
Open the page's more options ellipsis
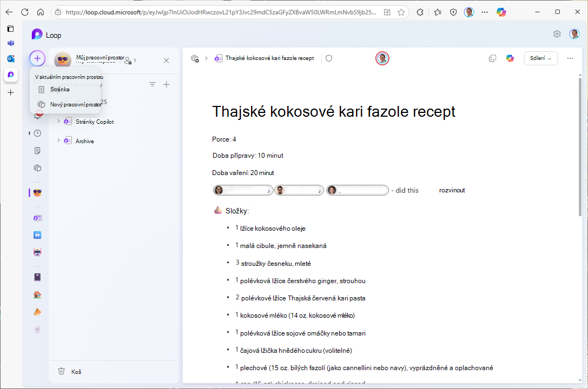pos(570,58)
